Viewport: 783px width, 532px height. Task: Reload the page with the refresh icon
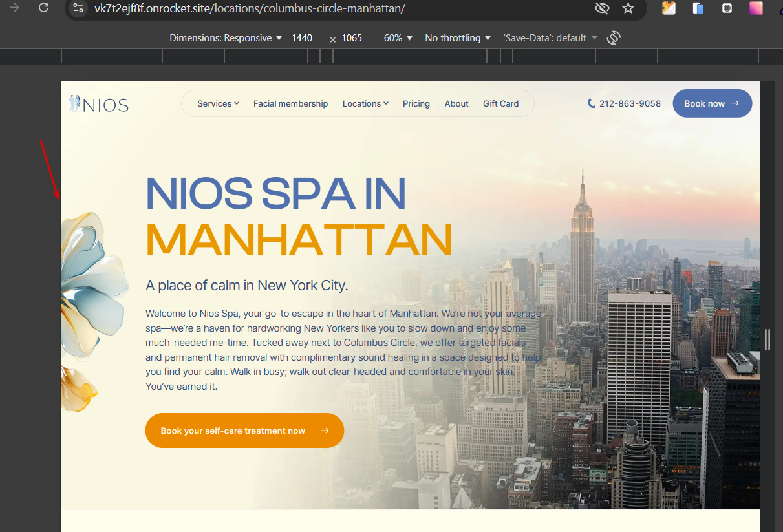[43, 8]
